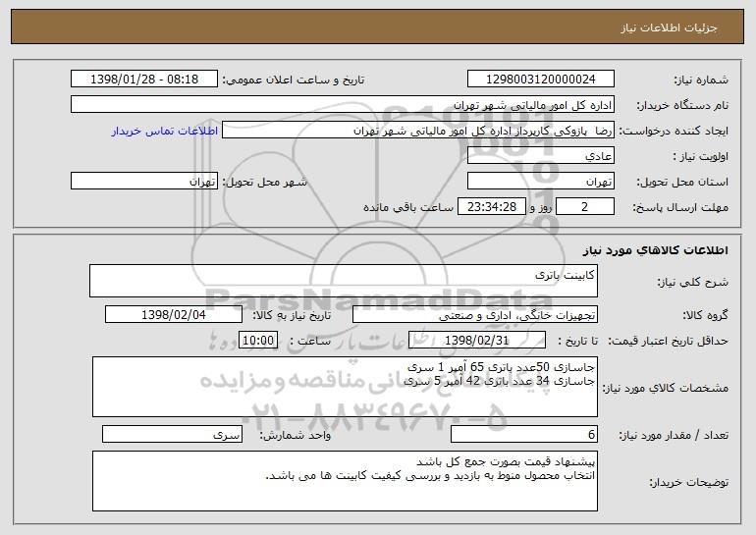Open the buyer contact information link
756x535 pixels.
(x=165, y=131)
